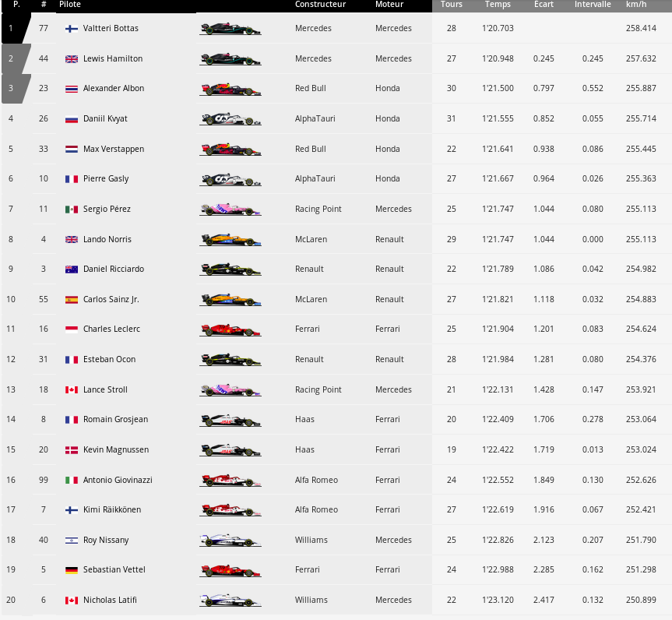Sort by the Pilote column header
Image resolution: width=672 pixels, height=620 pixels.
(70, 5)
